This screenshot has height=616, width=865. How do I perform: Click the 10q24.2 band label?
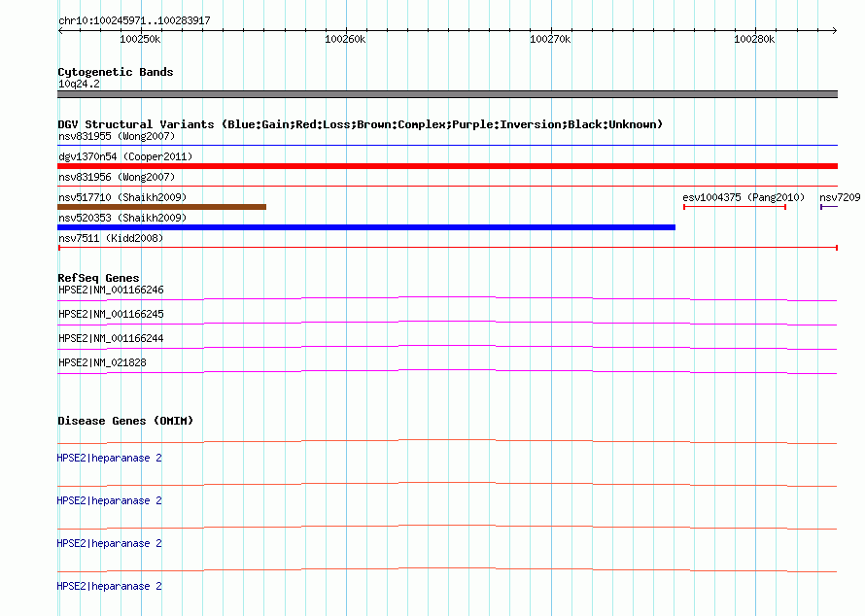(x=79, y=84)
